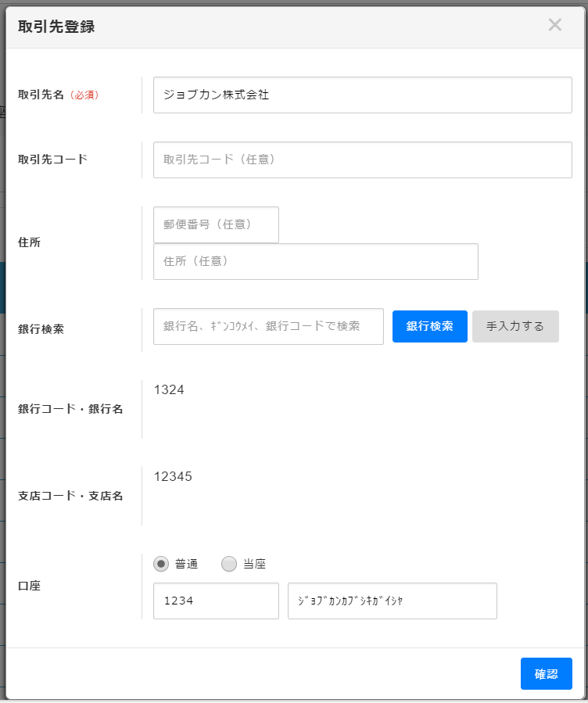The width and height of the screenshot is (588, 703).
Task: Focus the account holder katakana name field
Action: click(x=392, y=601)
